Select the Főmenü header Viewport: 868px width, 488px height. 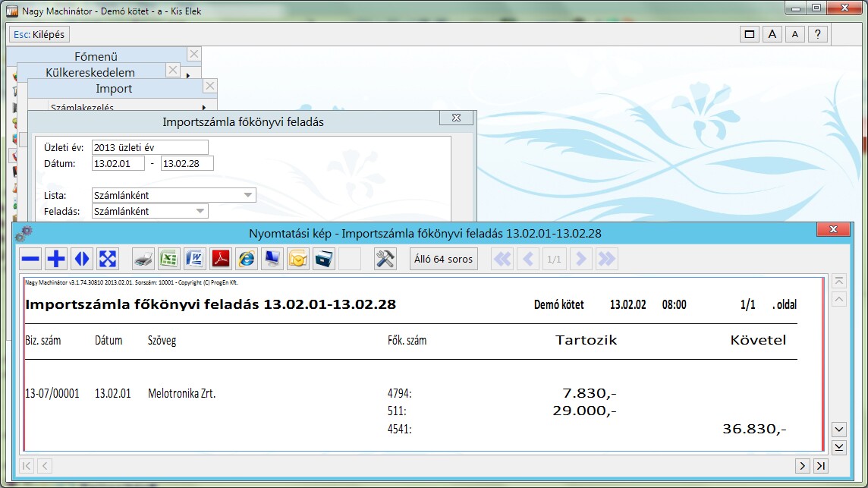click(x=96, y=56)
